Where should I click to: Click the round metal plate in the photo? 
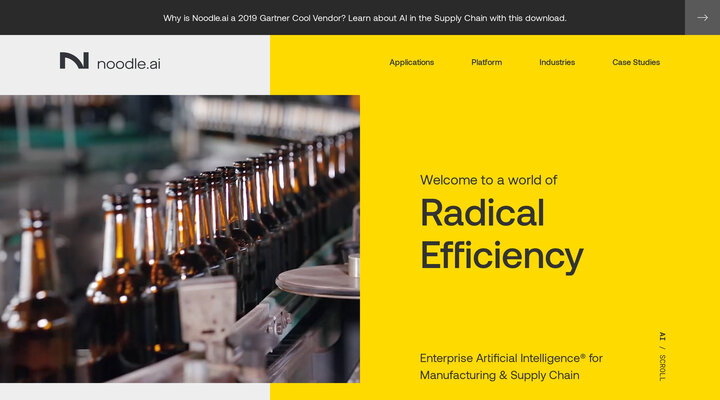pos(318,281)
